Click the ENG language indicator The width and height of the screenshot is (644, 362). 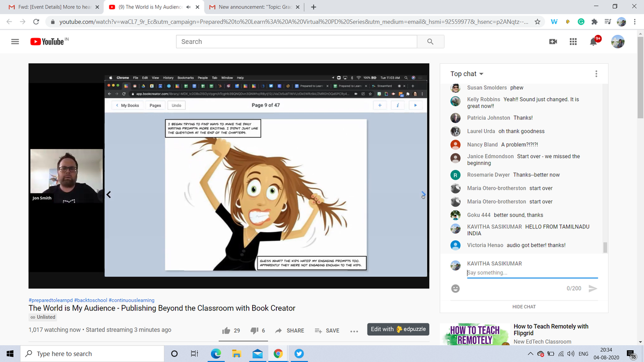point(583,353)
